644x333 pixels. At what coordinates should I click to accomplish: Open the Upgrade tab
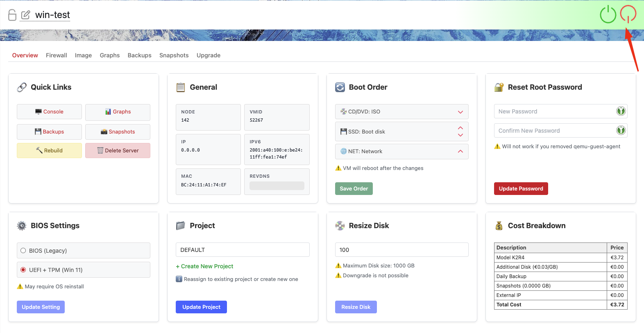click(208, 55)
